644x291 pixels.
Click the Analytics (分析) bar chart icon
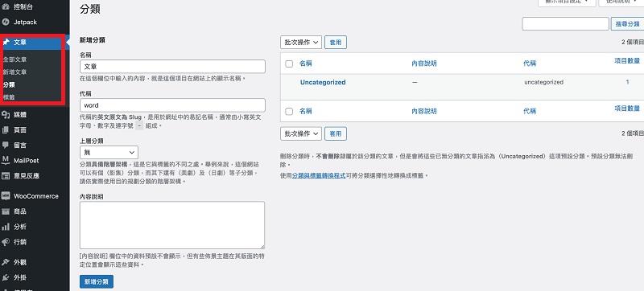tap(6, 227)
